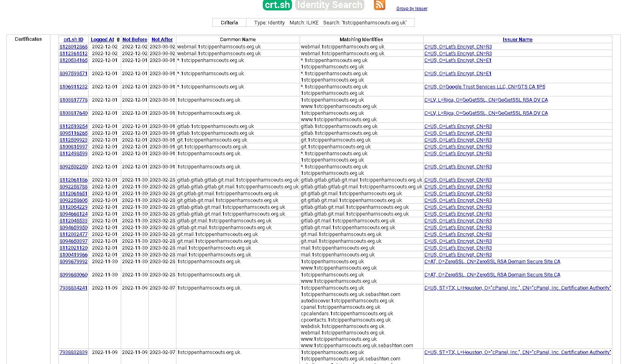This screenshot has height=364, width=644.
Task: Sort by the Logged At column header
Action: coord(102,40)
